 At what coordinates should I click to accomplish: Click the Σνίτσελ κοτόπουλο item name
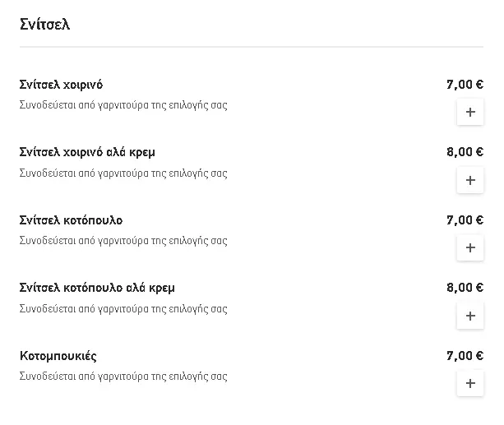[x=71, y=220]
